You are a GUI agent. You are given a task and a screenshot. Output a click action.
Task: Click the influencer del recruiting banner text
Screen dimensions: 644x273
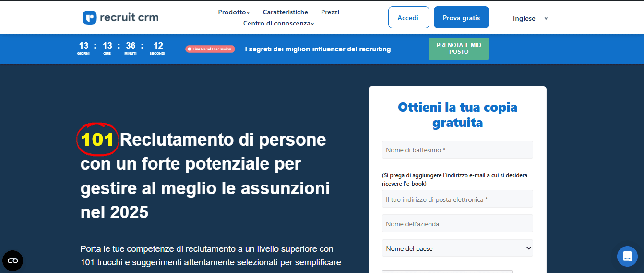click(x=318, y=49)
